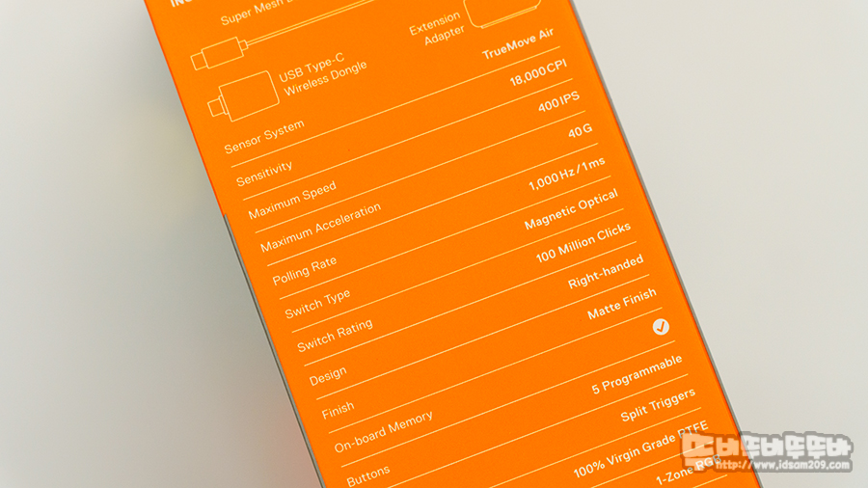Click the 'Right-handed' value
This screenshot has height=488, width=868.
[606, 272]
